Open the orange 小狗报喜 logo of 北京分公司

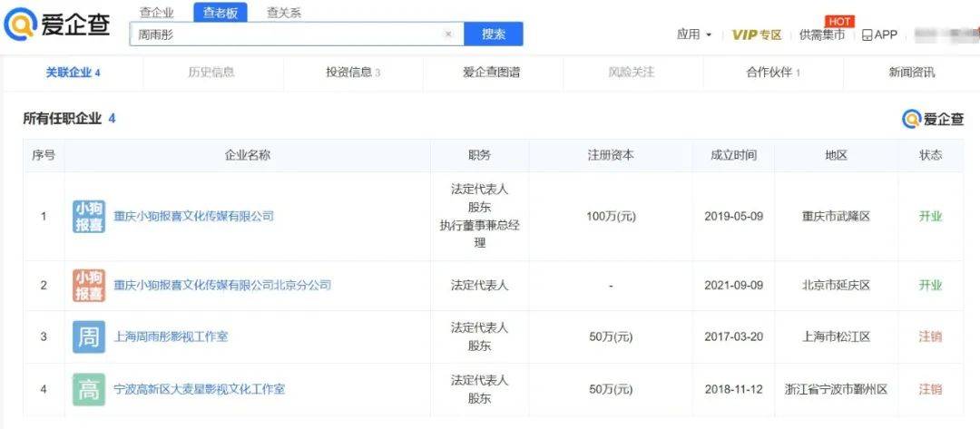click(x=89, y=286)
